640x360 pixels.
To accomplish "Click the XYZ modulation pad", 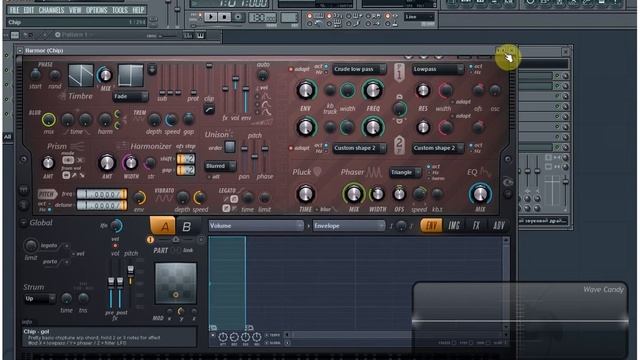I will 176,283.
